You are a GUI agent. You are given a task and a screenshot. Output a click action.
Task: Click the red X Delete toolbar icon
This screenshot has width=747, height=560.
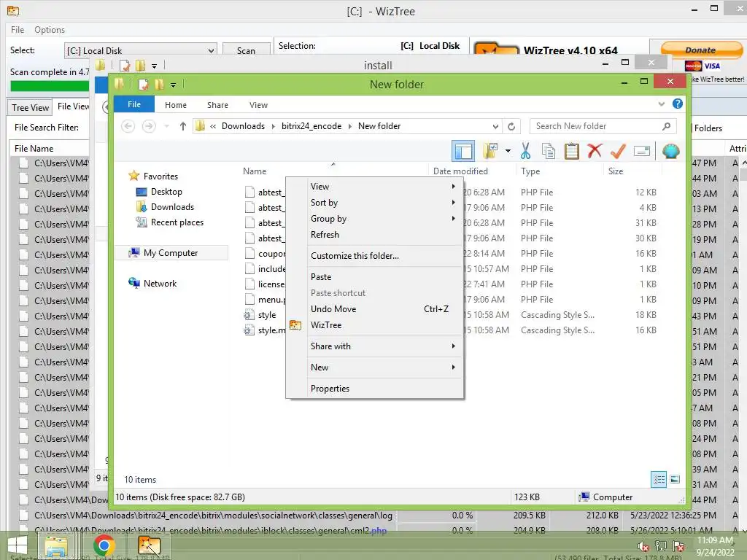594,151
